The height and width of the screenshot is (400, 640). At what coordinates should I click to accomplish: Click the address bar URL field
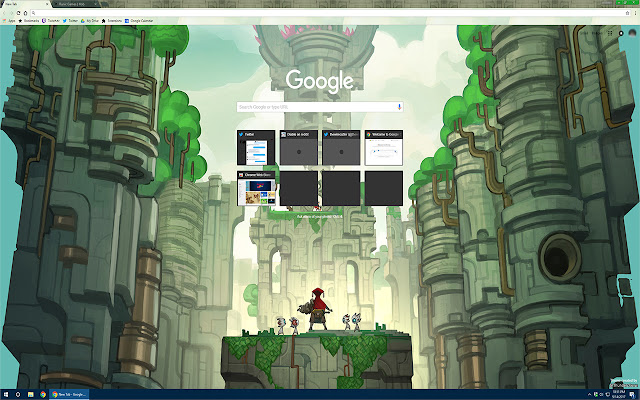(329, 13)
